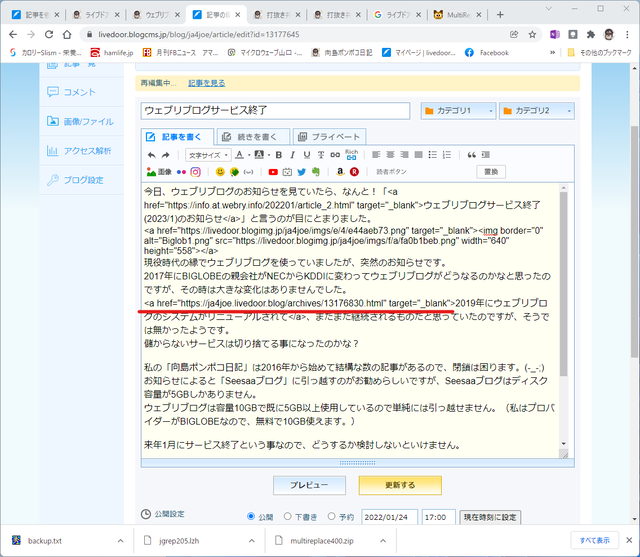Bookmark this page with star icon
This screenshot has height=557, width=640.
tap(532, 35)
